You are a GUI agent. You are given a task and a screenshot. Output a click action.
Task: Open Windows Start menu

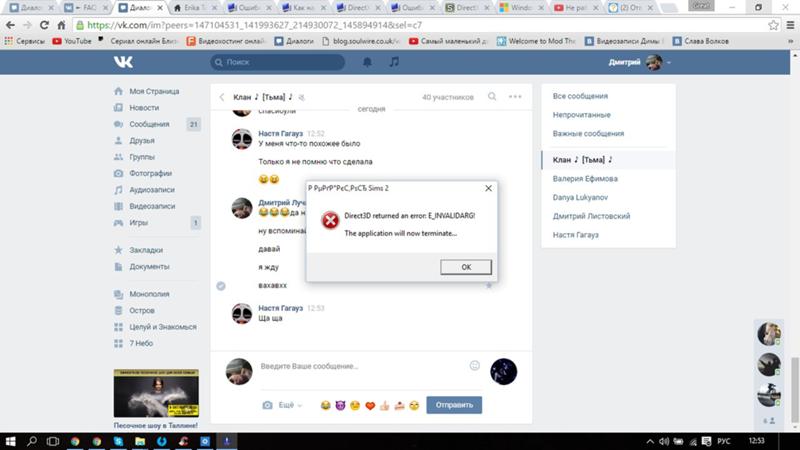coord(10,441)
